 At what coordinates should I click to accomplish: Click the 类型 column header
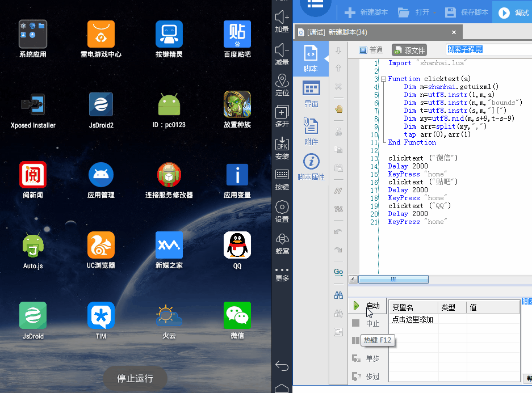453,307
